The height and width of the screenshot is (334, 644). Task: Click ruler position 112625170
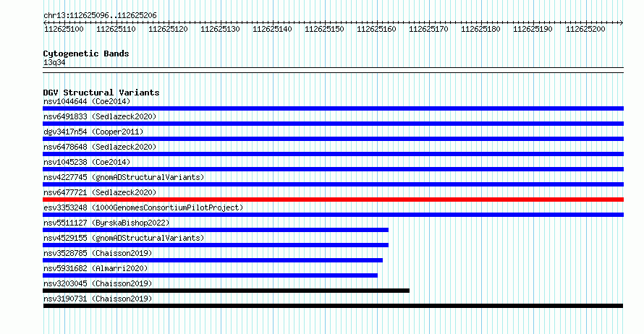pyautogui.click(x=429, y=29)
